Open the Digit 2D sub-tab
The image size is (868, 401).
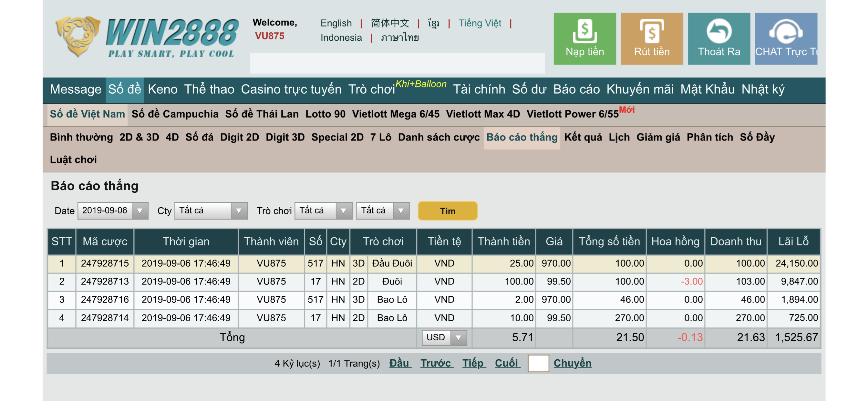pos(239,138)
